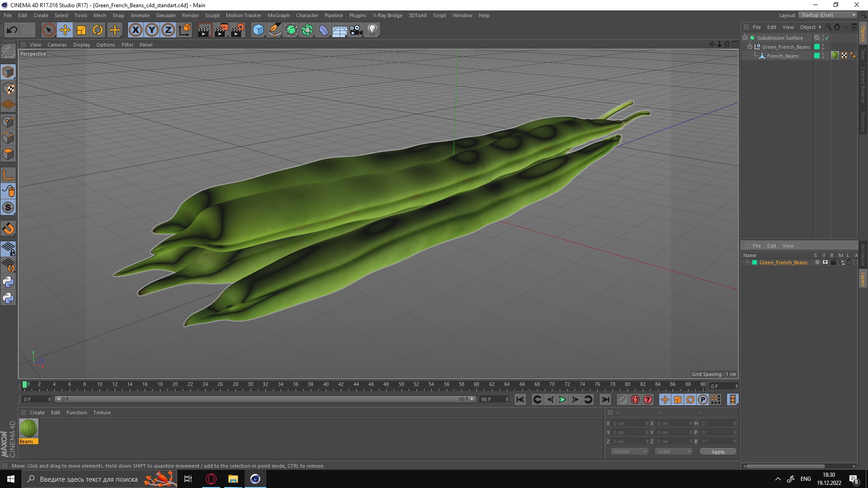Open the MoGraph menu

(278, 15)
